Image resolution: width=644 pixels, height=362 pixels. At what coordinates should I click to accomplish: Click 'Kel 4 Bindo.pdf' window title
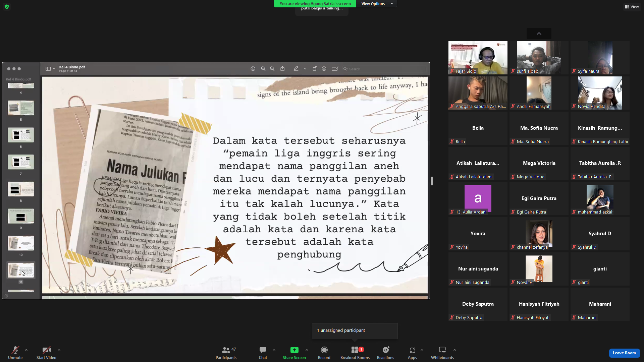point(72,67)
